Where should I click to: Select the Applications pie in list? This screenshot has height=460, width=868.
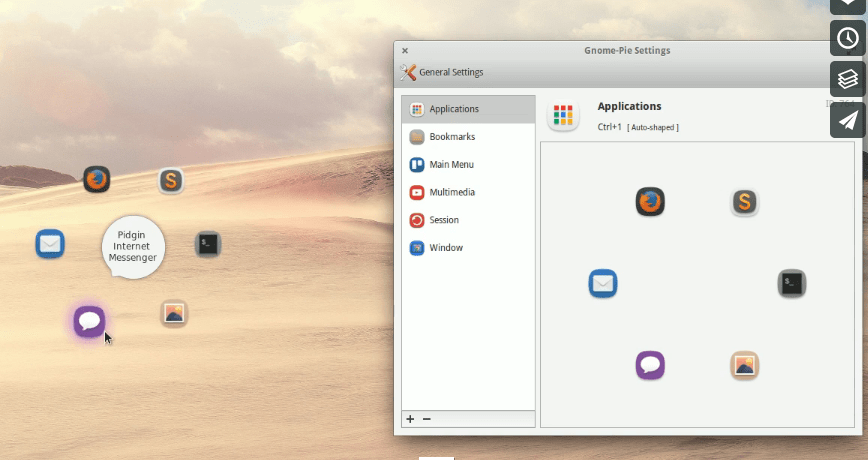coord(468,109)
